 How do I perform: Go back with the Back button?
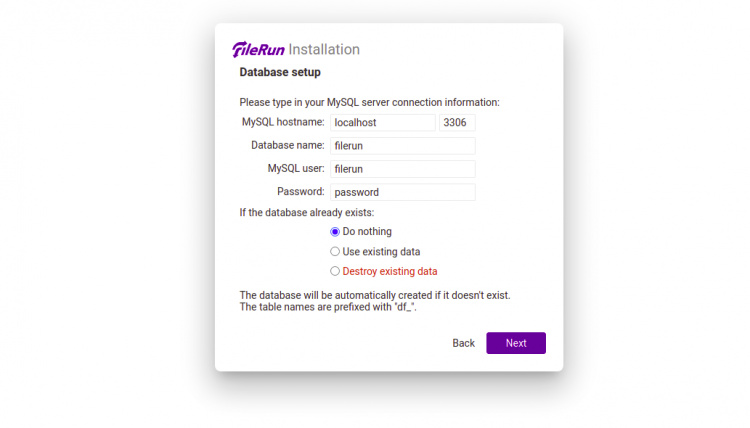click(x=463, y=343)
